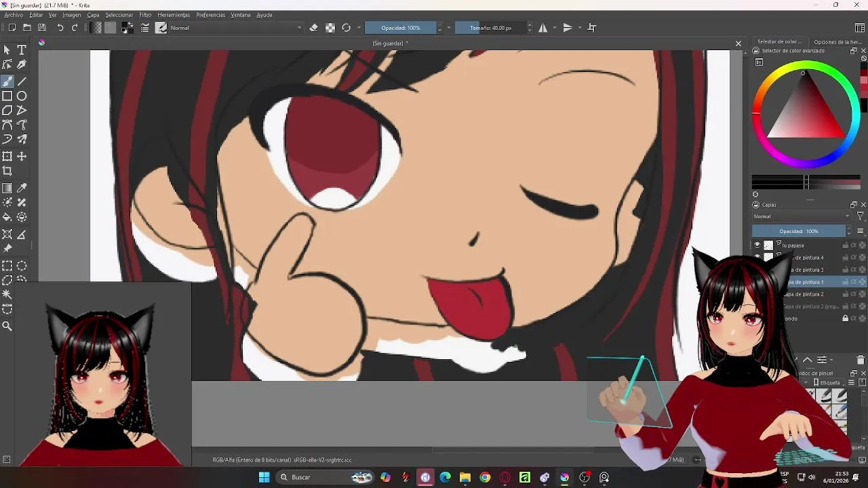Select the Calligraphy tool
The height and width of the screenshot is (488, 868).
[x=22, y=65]
